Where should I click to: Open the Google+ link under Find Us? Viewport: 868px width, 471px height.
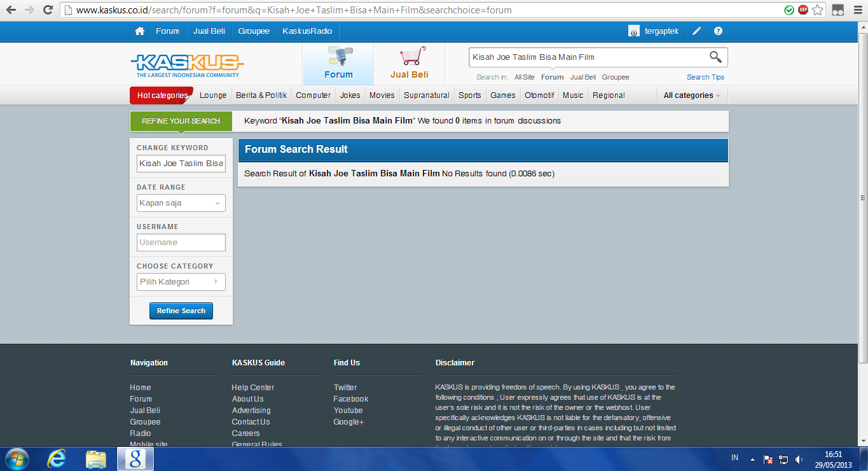click(349, 422)
